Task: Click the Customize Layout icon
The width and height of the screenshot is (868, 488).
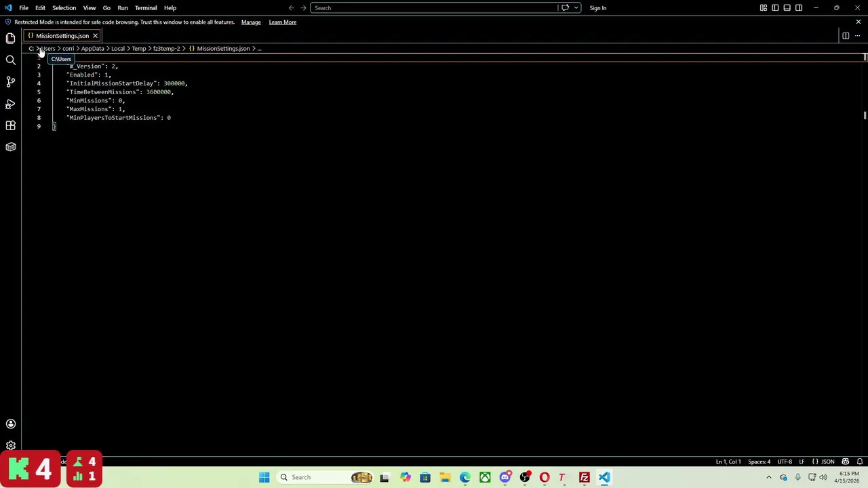Action: pyautogui.click(x=764, y=7)
